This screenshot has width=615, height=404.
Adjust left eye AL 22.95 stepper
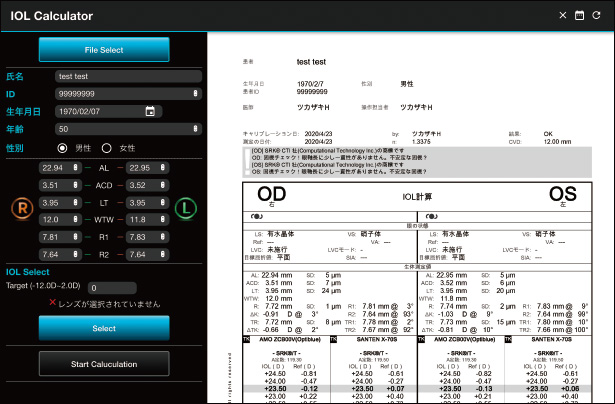(162, 167)
